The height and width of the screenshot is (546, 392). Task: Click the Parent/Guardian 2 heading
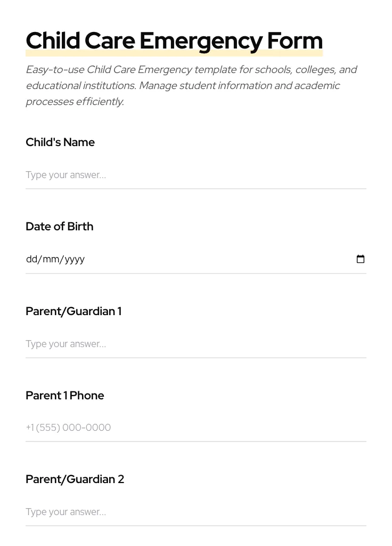75,479
